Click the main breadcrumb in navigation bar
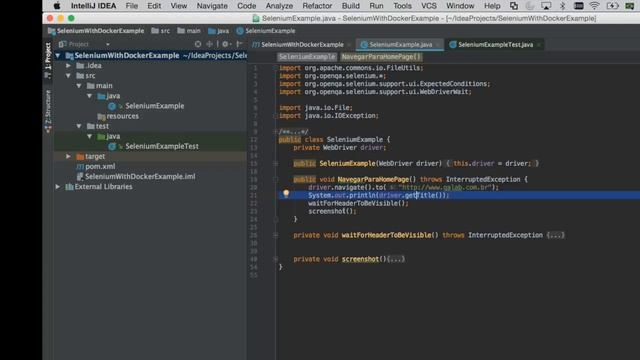This screenshot has width=640, height=360. point(189,31)
